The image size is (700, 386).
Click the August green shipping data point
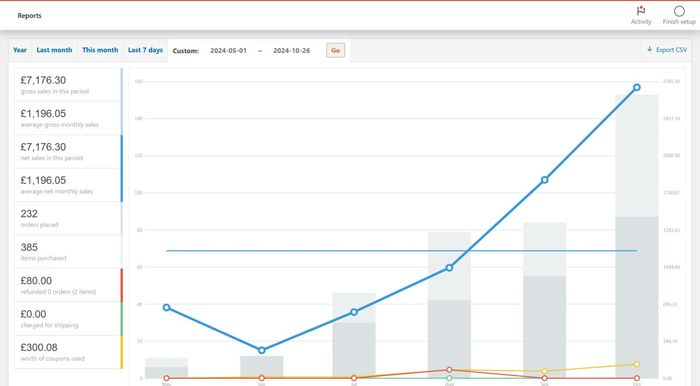pyautogui.click(x=449, y=378)
